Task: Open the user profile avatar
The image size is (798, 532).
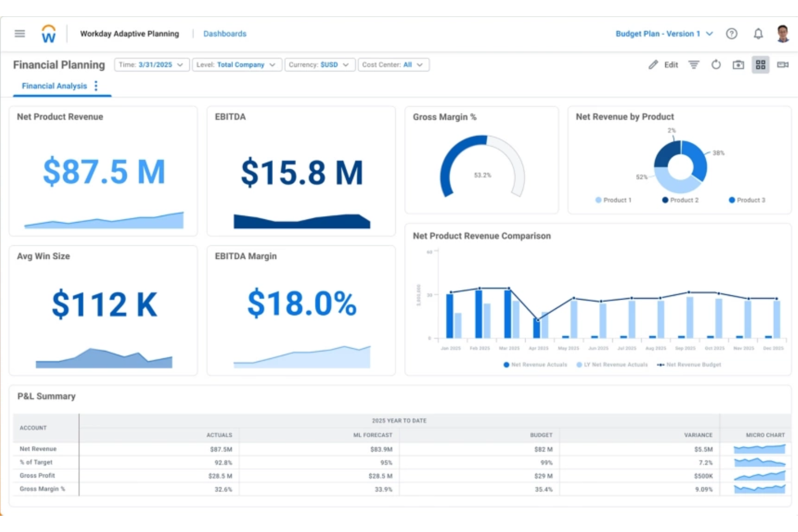Action: 783,33
